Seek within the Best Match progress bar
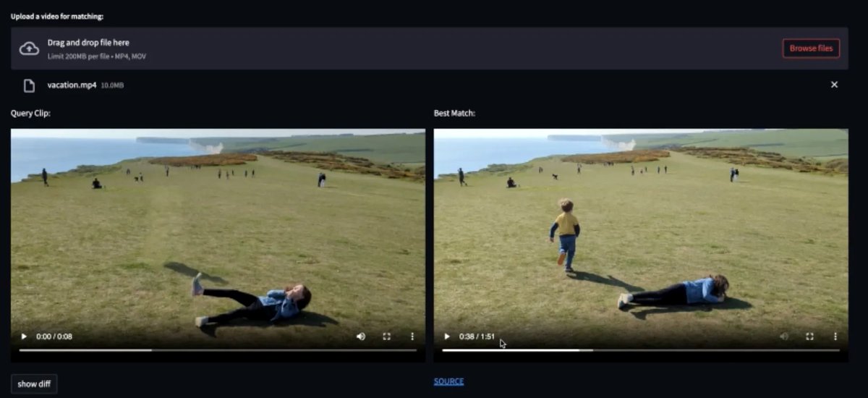Viewport: 868px width, 398px height. point(640,350)
